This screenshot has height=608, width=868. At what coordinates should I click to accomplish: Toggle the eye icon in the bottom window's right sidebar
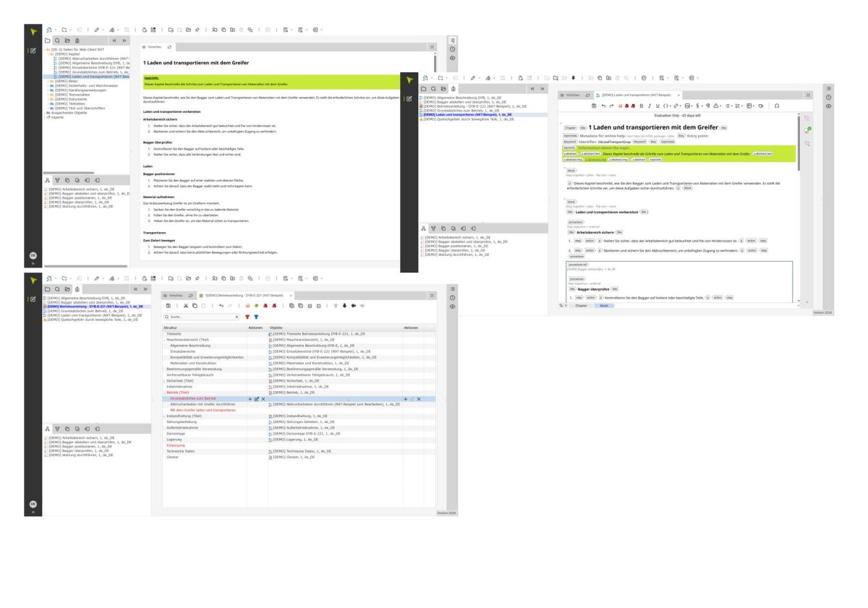[453, 307]
